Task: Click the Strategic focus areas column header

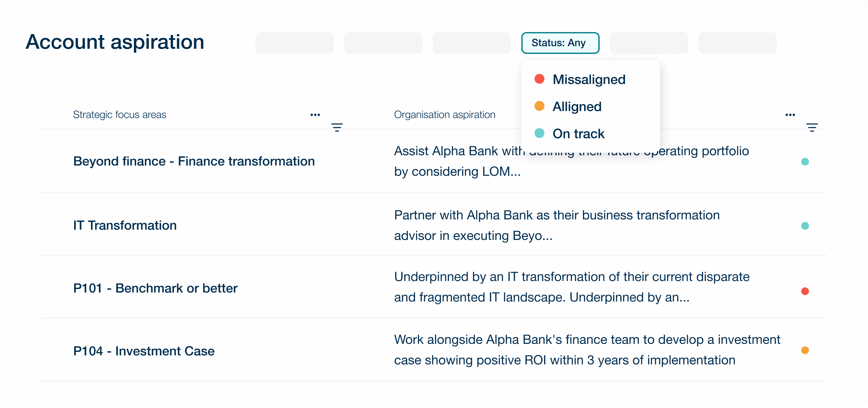Action: pos(120,115)
